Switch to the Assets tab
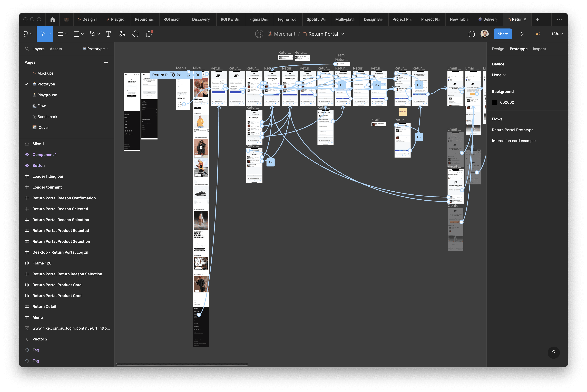This screenshot has width=587, height=392. [56, 49]
